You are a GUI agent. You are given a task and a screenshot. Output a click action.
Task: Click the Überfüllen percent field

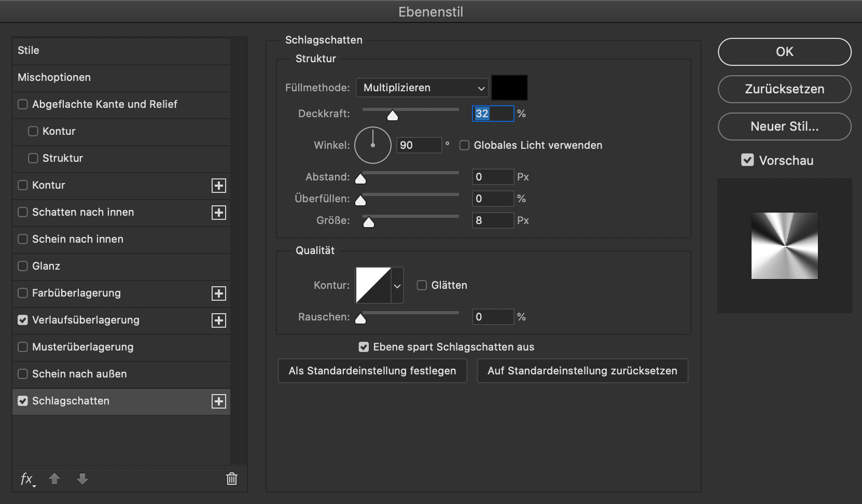(x=493, y=199)
